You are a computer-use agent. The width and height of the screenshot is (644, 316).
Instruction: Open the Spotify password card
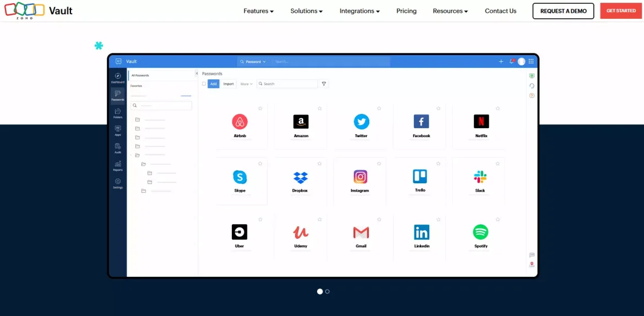pos(479,237)
